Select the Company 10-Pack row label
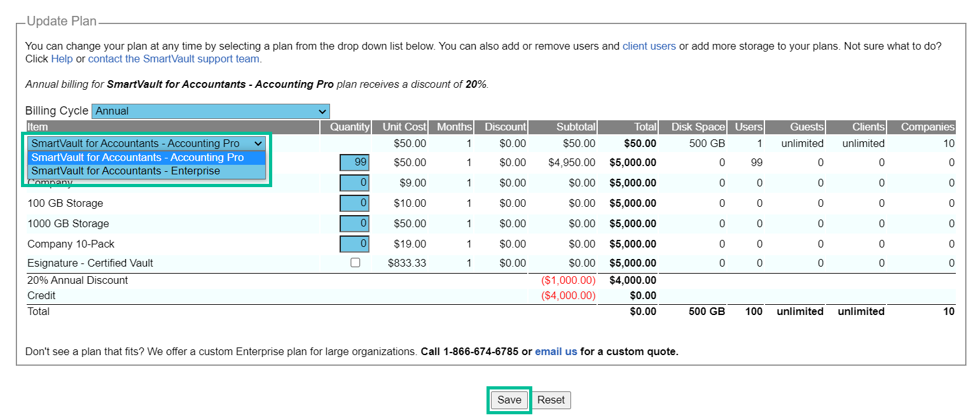 (x=71, y=244)
